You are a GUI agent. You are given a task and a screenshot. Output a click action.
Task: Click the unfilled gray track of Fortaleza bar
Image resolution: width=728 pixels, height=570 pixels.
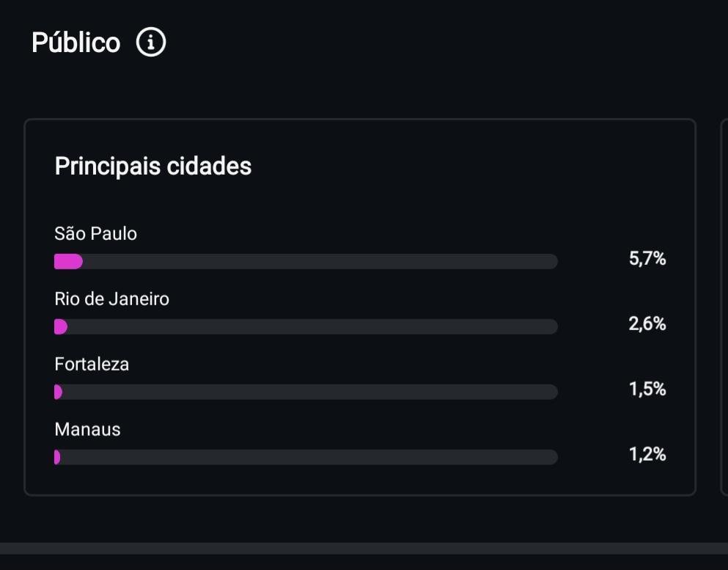click(308, 392)
